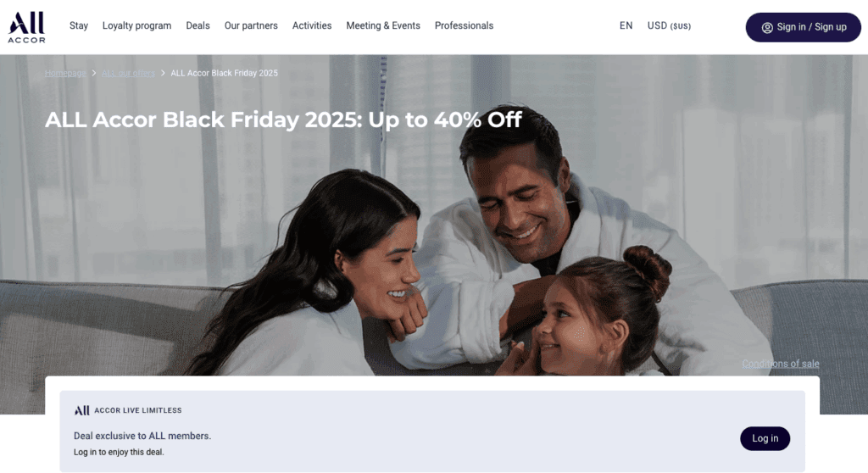The width and height of the screenshot is (868, 473).
Task: Go to Homepage breadcrumb link
Action: (65, 73)
